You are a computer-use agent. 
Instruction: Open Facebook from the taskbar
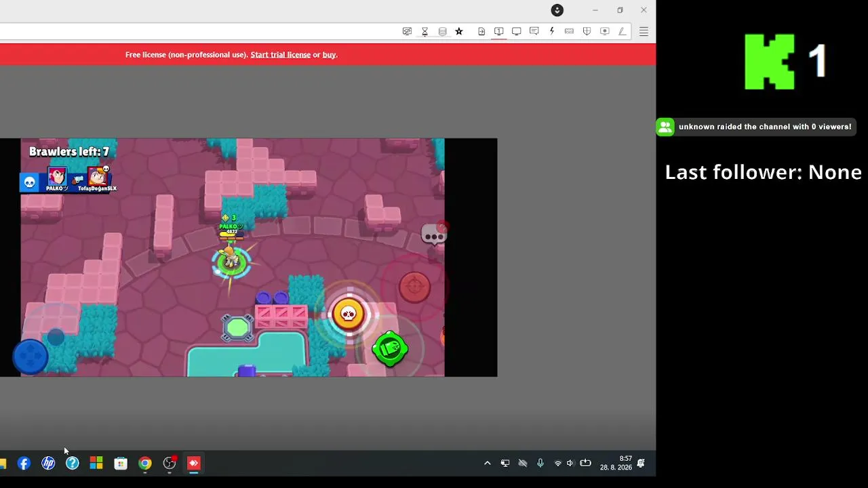pyautogui.click(x=24, y=464)
